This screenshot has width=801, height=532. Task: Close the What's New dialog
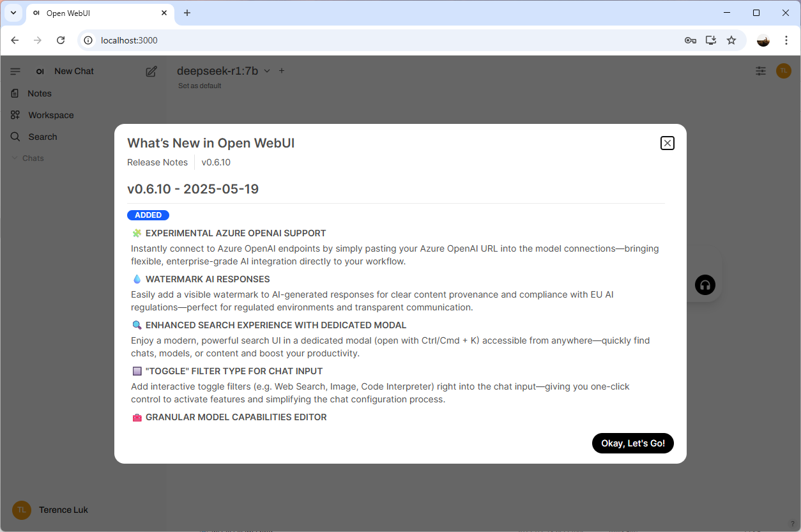[x=667, y=143]
